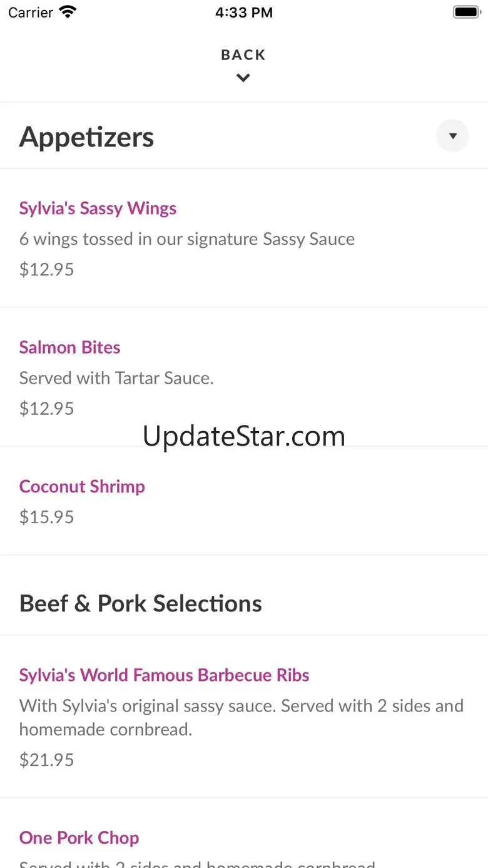Screen dimensions: 488x868
Task: Choose the Coconut Shrimp item
Action: coord(82,486)
